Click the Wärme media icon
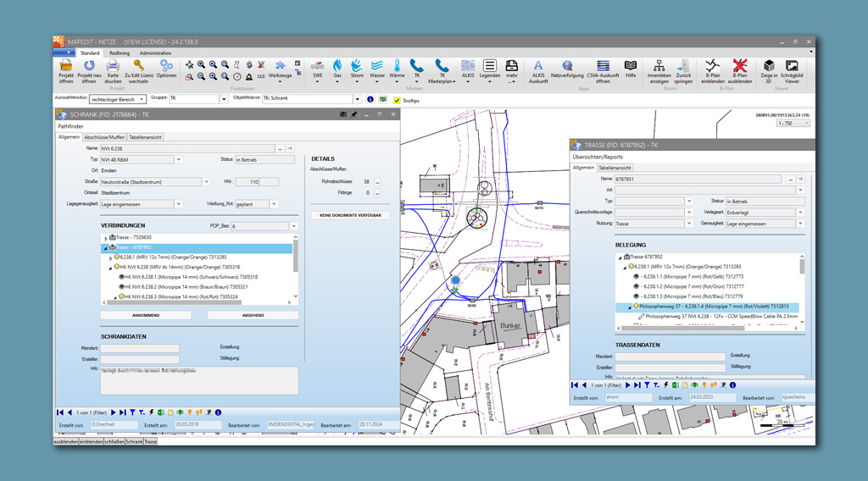Screen dimensions: 868x481 point(397,66)
